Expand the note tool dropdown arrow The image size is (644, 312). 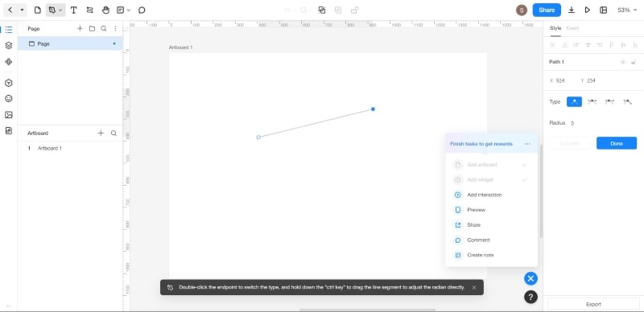129,10
